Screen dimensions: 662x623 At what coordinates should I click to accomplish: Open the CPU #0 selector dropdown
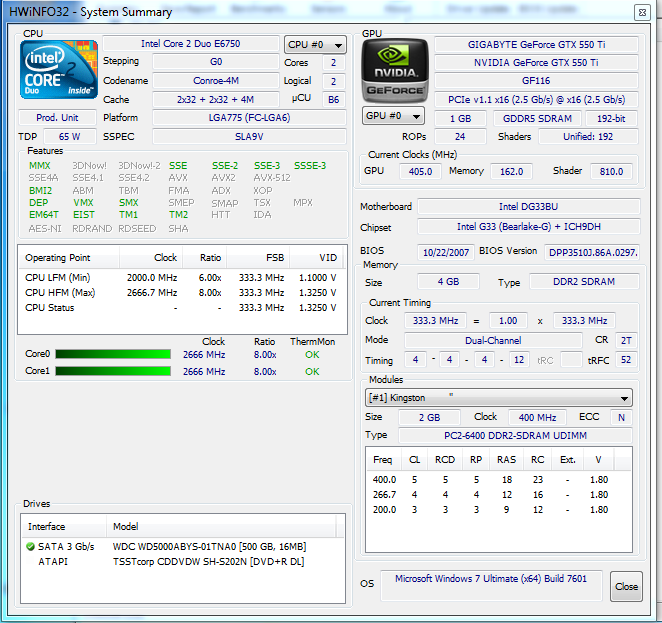tap(315, 45)
